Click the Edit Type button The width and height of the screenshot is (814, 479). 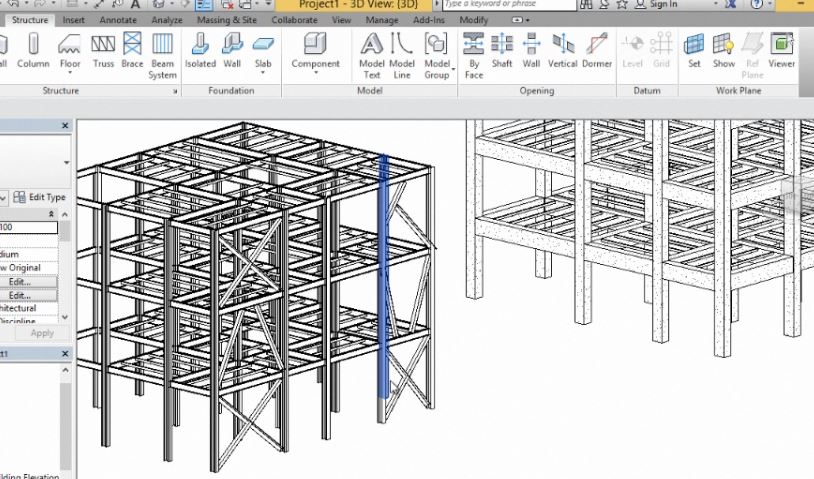40,197
